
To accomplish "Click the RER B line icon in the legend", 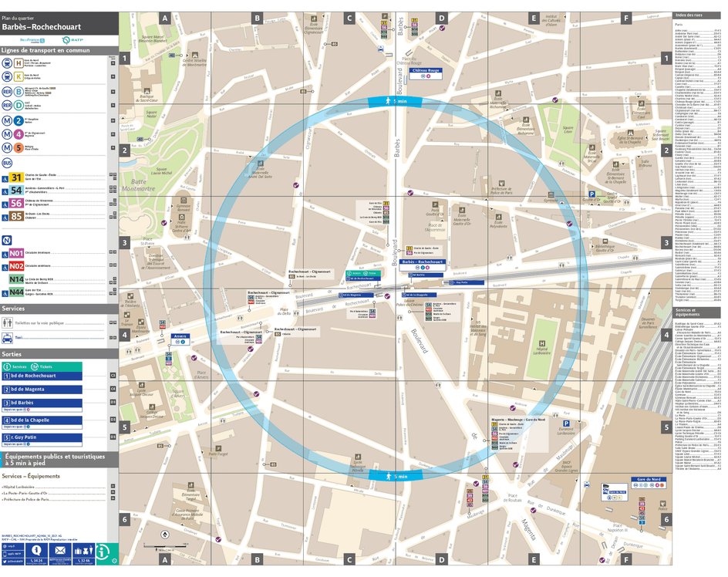I will coord(17,92).
